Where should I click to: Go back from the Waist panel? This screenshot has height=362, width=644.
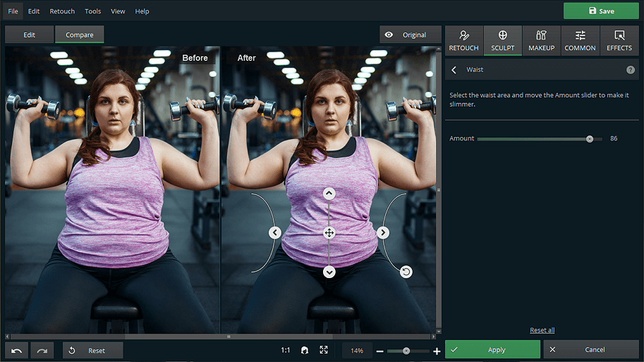coord(454,70)
